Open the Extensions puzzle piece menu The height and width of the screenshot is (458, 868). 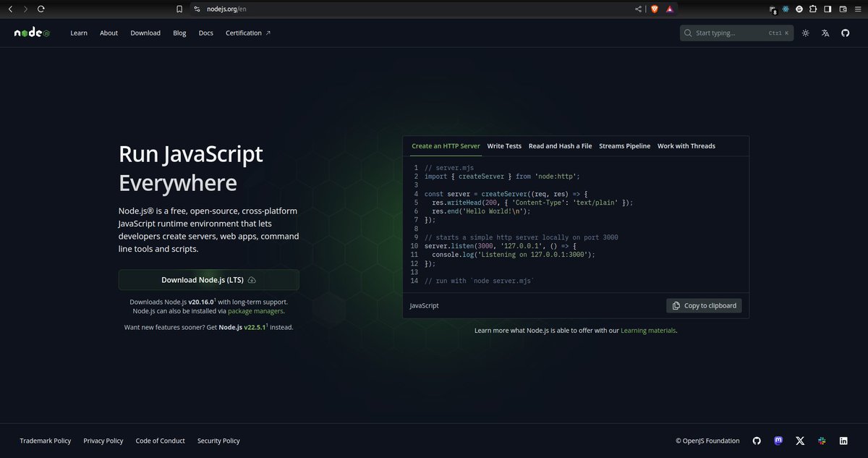(x=813, y=9)
